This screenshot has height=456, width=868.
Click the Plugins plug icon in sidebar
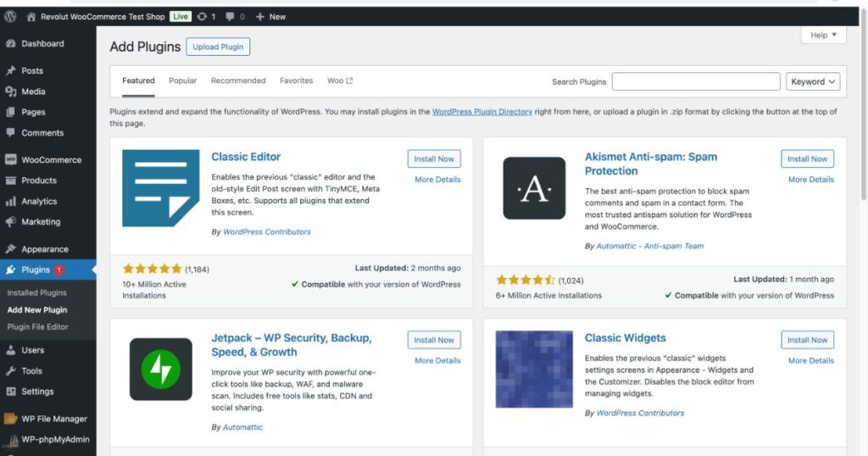pyautogui.click(x=10, y=270)
